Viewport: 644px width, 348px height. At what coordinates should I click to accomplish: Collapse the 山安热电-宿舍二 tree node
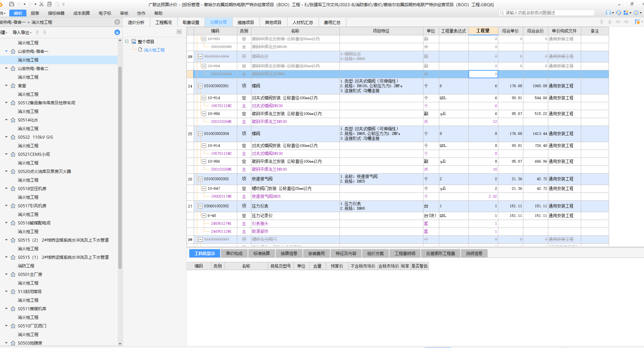[6, 68]
